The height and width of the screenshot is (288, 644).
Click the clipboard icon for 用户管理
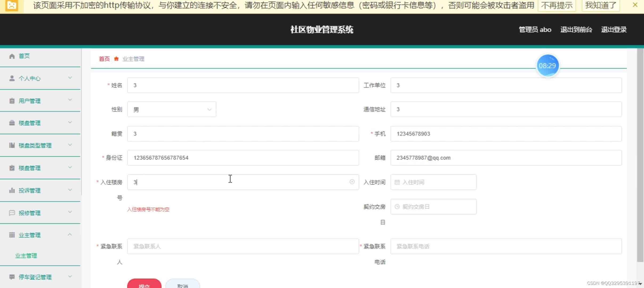(12, 101)
